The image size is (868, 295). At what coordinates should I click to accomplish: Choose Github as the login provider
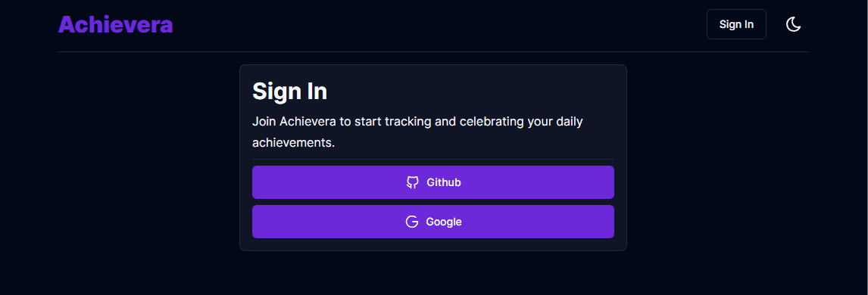pyautogui.click(x=433, y=182)
